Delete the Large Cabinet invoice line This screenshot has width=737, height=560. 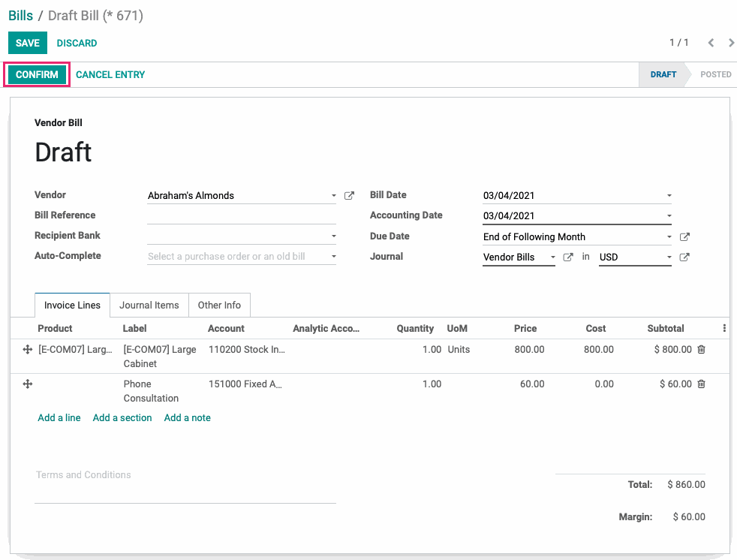[701, 349]
